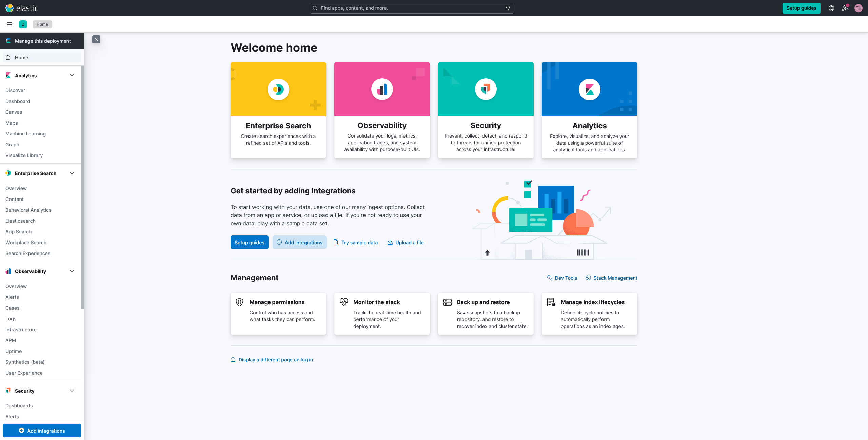Open Behavioral Analytics nav item

[28, 210]
